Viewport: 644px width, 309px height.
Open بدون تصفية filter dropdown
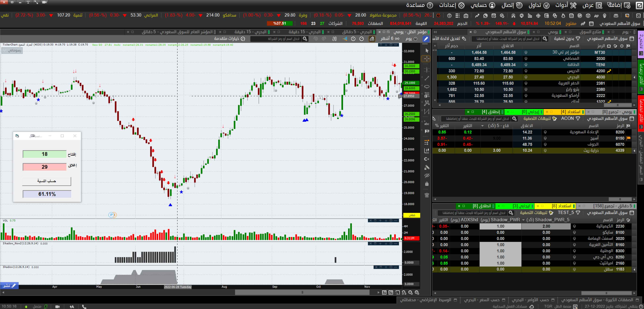[x=567, y=39]
